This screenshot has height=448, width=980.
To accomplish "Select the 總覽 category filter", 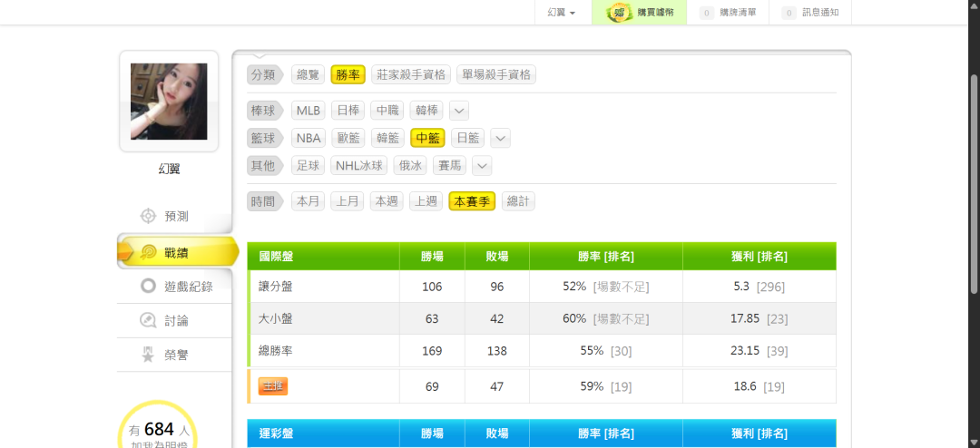I will [x=308, y=74].
